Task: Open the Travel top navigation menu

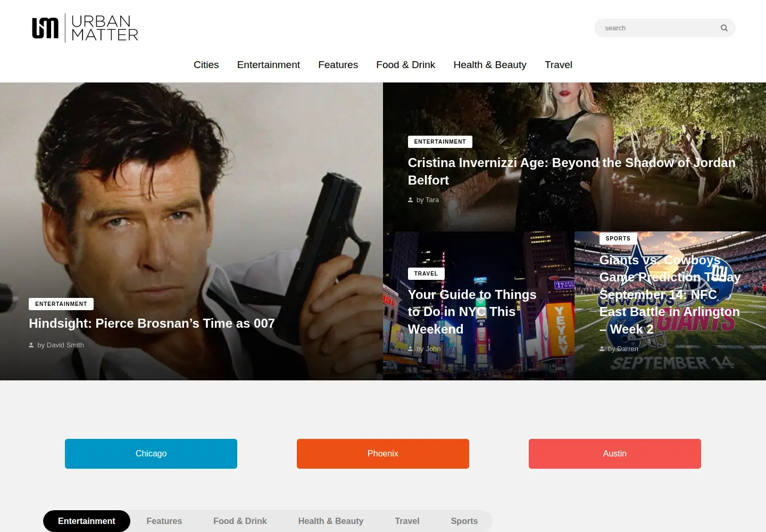Action: click(559, 65)
